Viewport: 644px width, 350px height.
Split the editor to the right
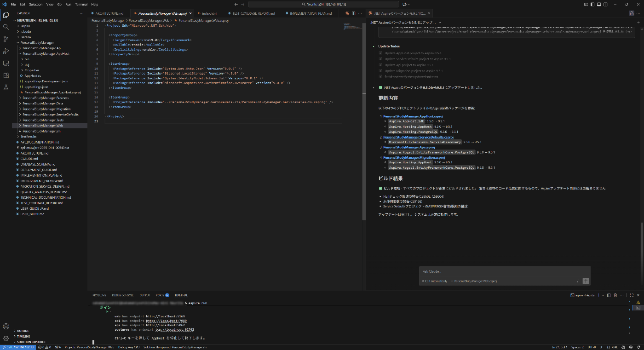pyautogui.click(x=353, y=13)
